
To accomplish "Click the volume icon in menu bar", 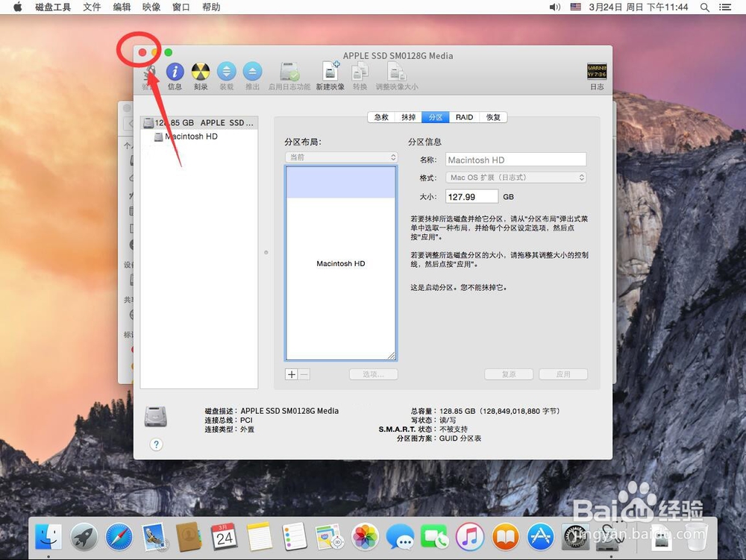I will click(555, 7).
